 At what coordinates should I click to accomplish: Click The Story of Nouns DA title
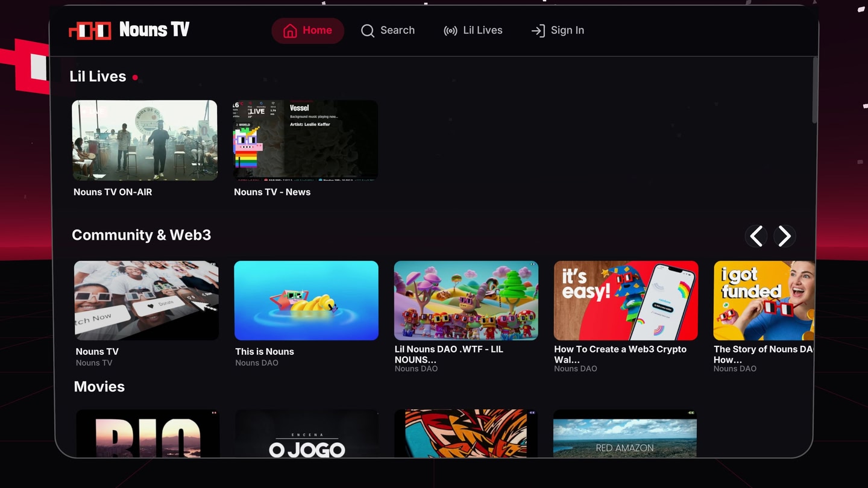coord(764,354)
